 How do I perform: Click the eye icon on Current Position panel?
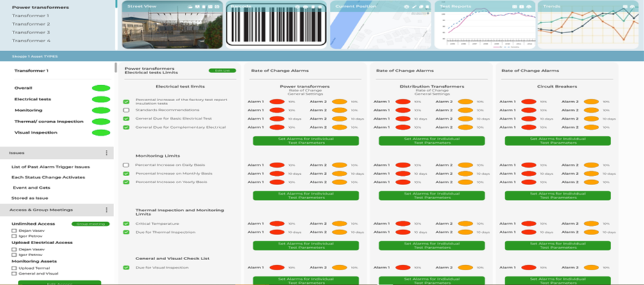coord(407,6)
